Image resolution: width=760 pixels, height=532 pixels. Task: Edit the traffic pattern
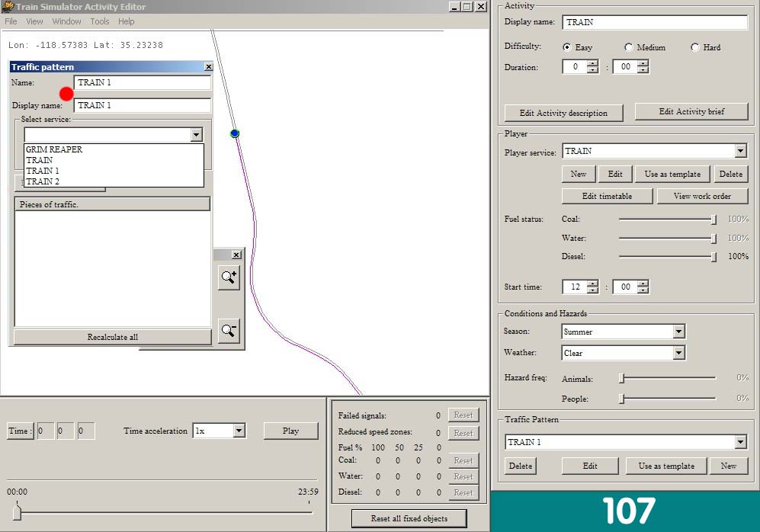[x=590, y=466]
